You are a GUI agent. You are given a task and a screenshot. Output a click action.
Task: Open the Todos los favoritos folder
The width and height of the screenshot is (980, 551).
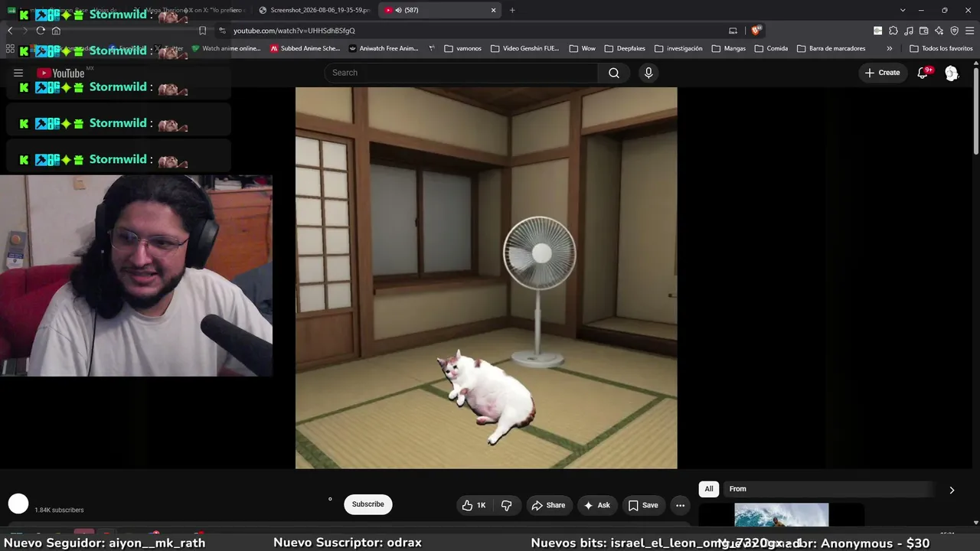941,48
